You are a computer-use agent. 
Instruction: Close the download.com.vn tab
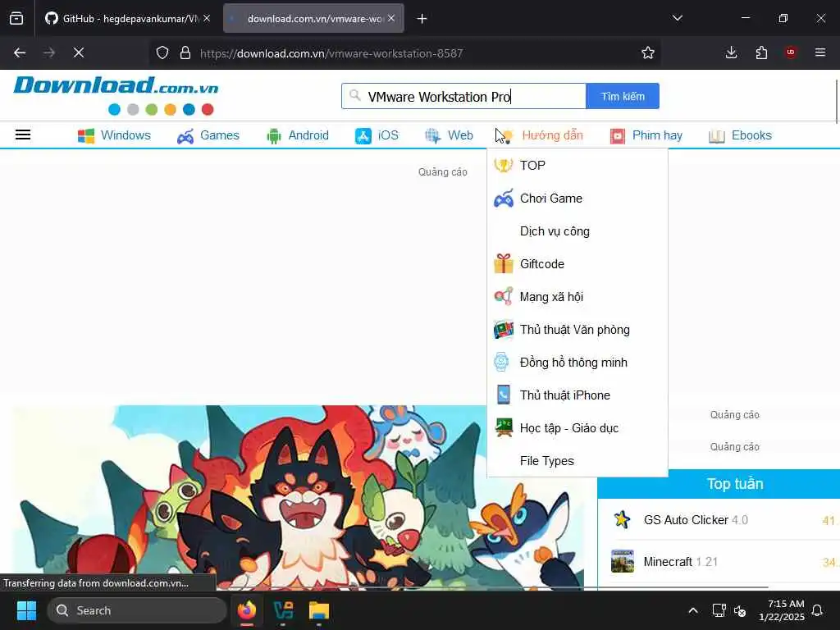click(391, 18)
